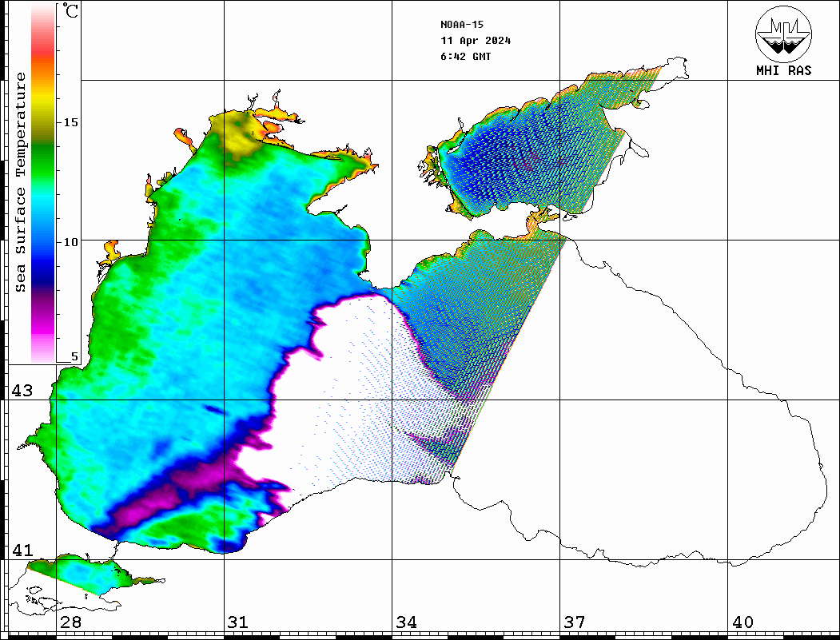
Task: Click the 15 tick label on color scale
Action: tap(70, 122)
